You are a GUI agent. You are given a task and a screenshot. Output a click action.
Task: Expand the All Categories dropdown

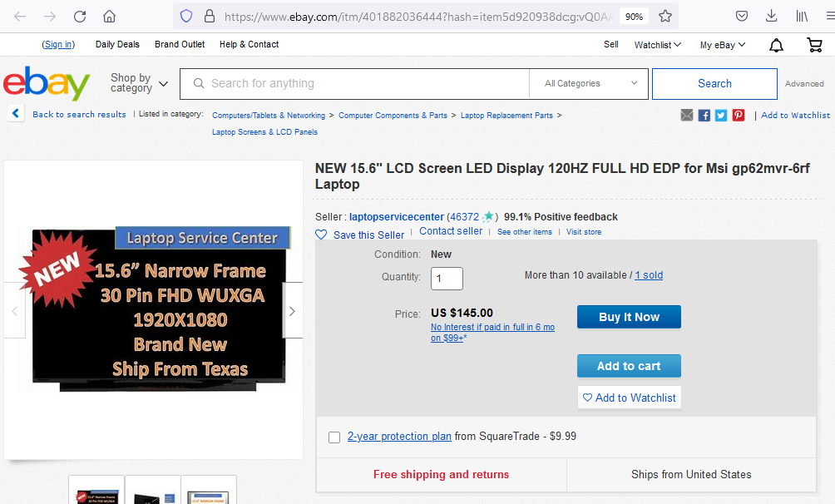[x=589, y=84]
